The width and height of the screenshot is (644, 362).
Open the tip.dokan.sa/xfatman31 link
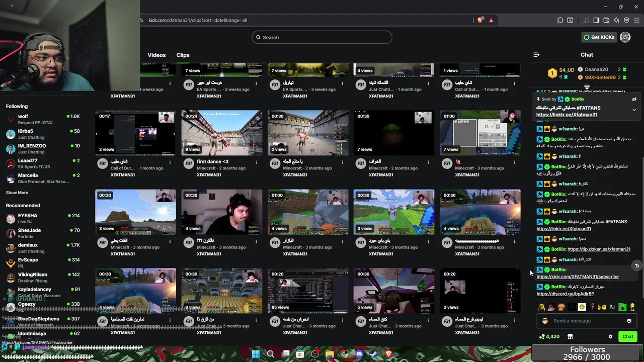pyautogui.click(x=599, y=249)
